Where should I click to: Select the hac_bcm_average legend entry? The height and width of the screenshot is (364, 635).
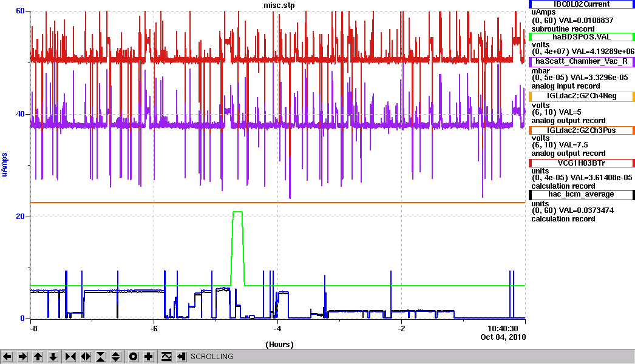(x=582, y=194)
